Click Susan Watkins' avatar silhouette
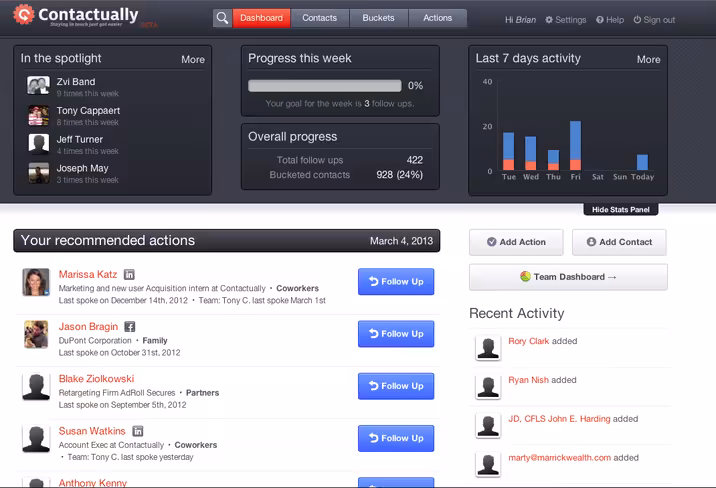This screenshot has height=488, width=716. click(36, 439)
